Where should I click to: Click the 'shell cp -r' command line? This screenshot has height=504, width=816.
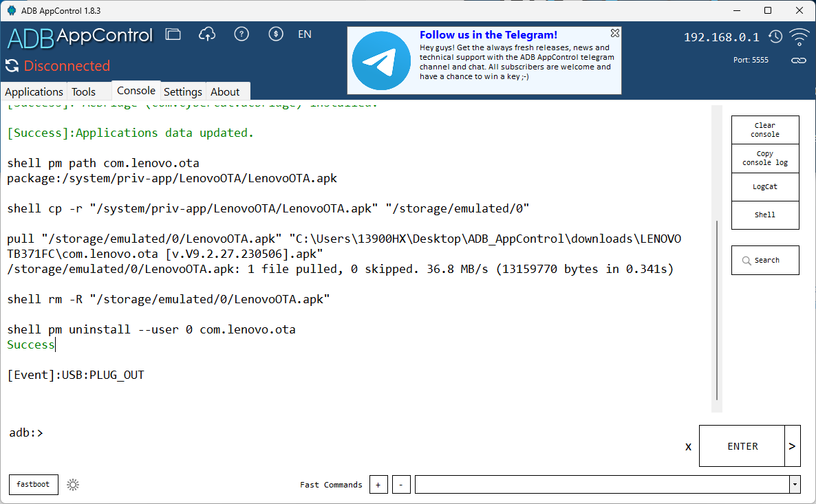click(268, 208)
